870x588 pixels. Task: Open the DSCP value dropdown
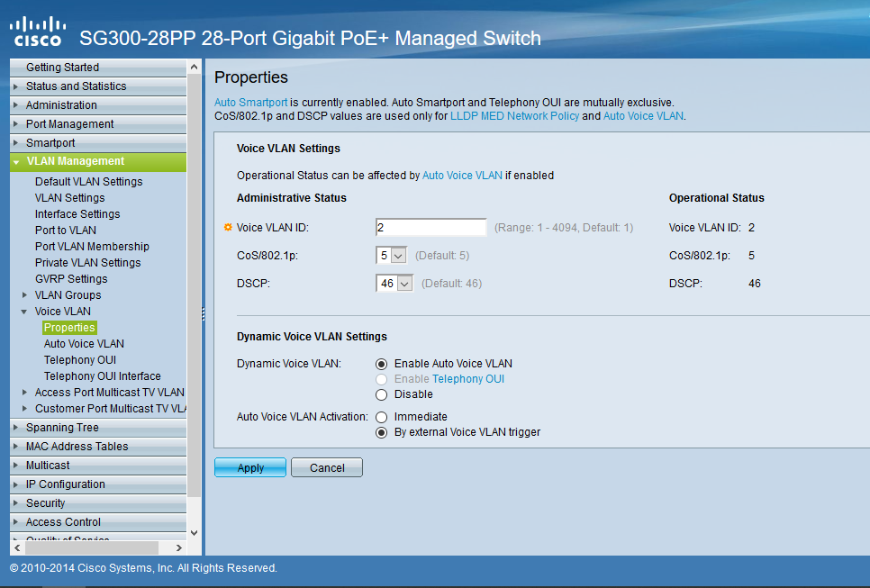click(394, 284)
